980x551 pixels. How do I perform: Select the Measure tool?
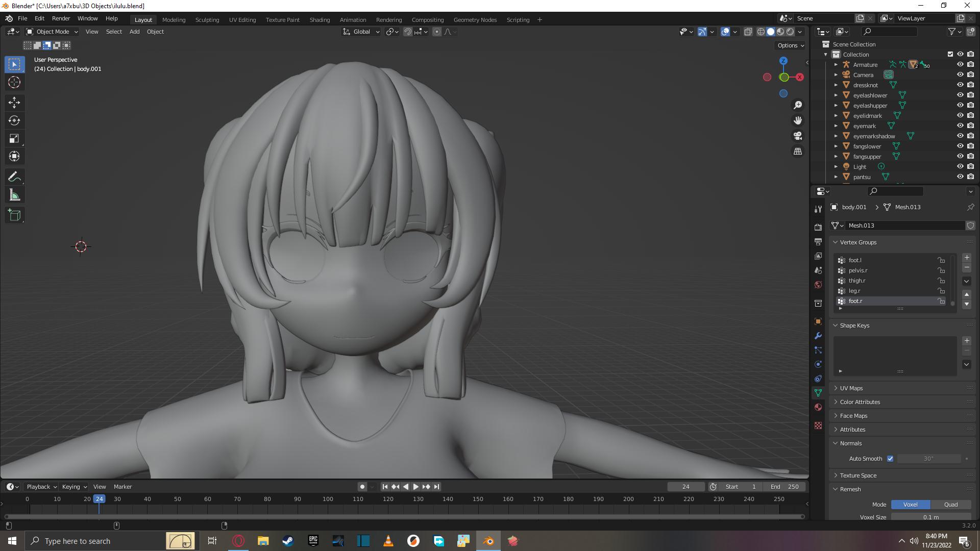tap(14, 194)
